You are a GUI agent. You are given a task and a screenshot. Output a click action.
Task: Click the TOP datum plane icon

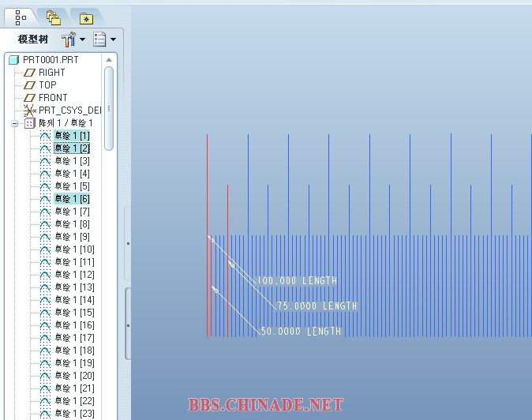(30, 85)
